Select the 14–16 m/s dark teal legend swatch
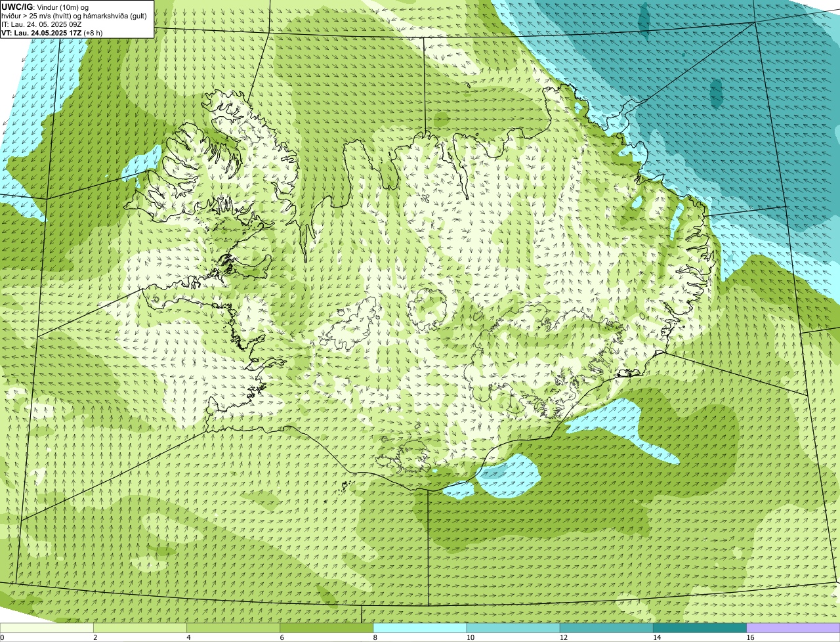The height and width of the screenshot is (642, 840). (x=700, y=628)
